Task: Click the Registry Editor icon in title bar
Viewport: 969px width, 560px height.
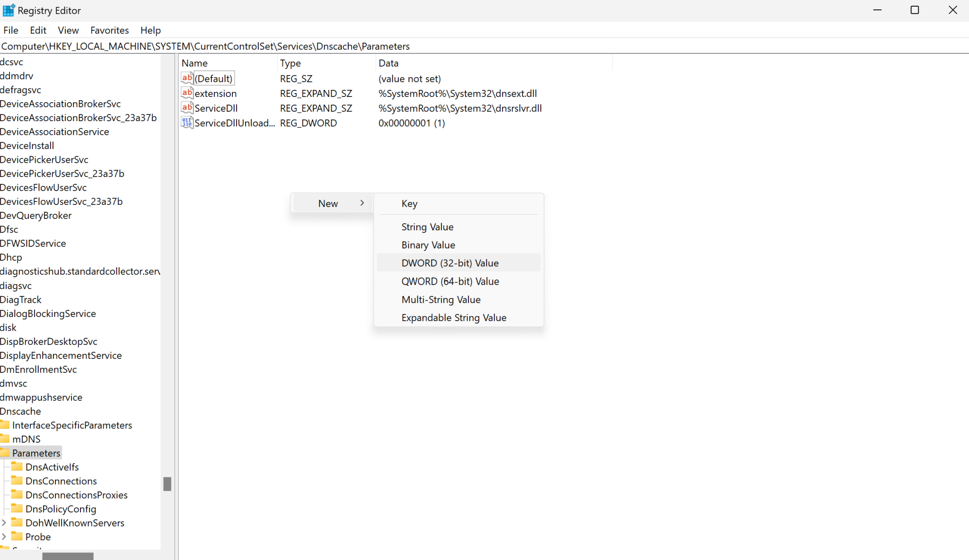Action: click(x=8, y=9)
